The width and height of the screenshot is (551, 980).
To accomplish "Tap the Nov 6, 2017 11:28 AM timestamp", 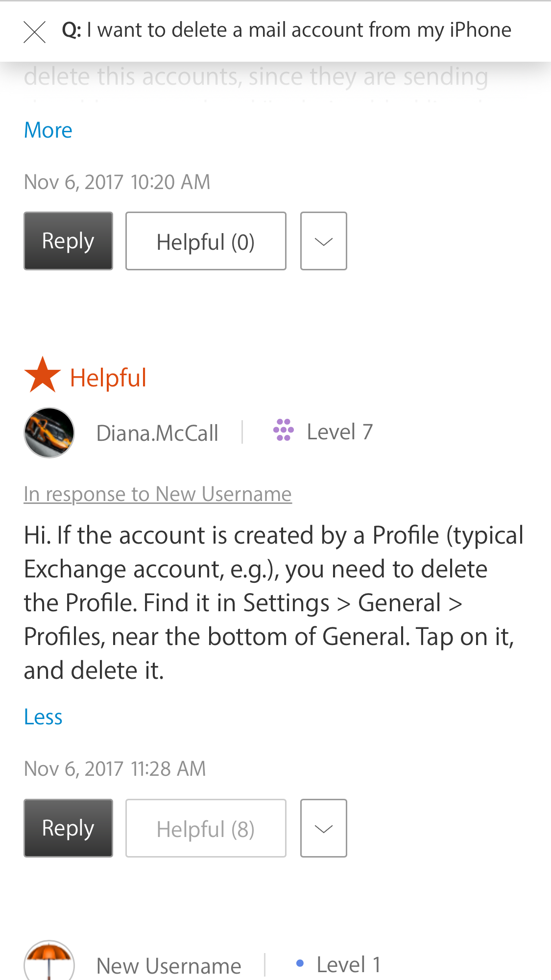I will [115, 768].
